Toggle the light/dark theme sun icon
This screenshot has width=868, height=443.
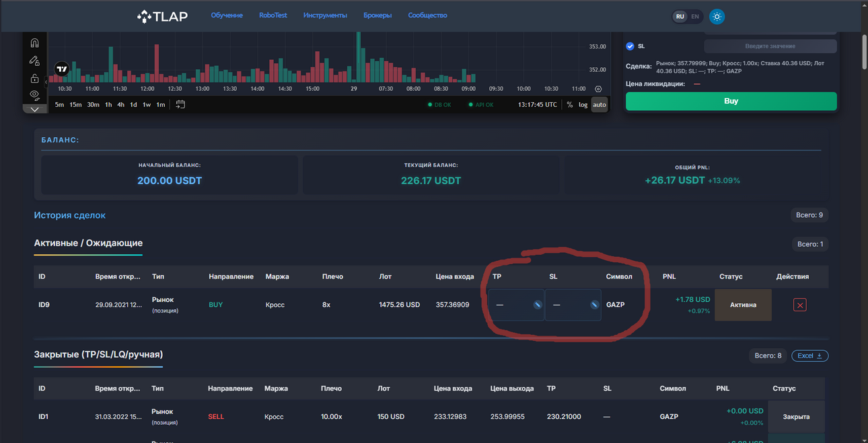(717, 16)
